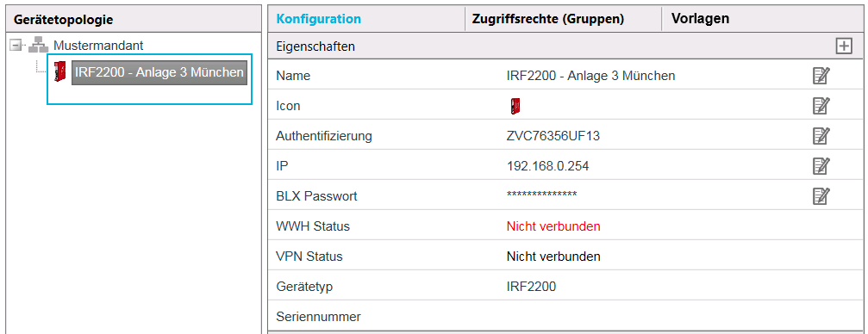Edit BLX Passwort via pencil icon
Screen dimensions: 868x334
pos(821,195)
